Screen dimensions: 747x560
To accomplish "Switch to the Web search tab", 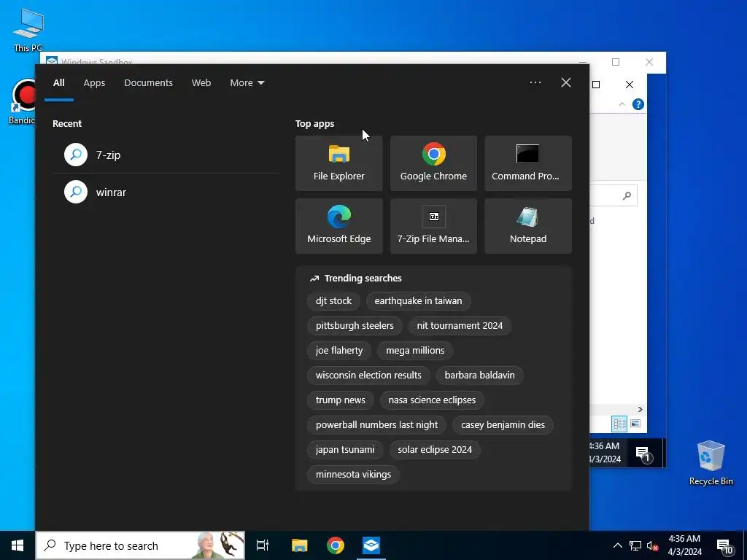I will (201, 82).
